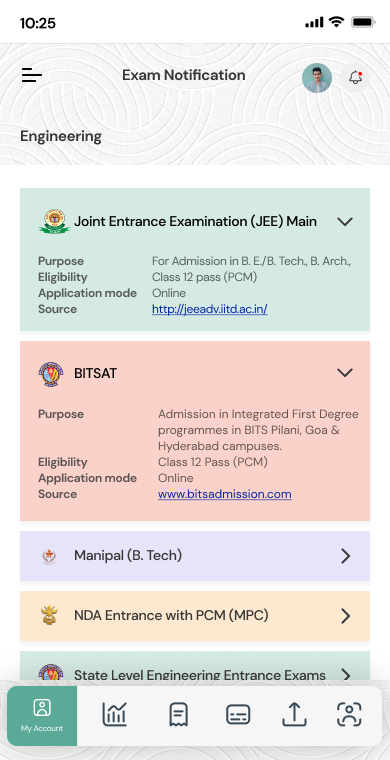
Task: Open the receipt document icon in bottom bar
Action: coord(178,714)
